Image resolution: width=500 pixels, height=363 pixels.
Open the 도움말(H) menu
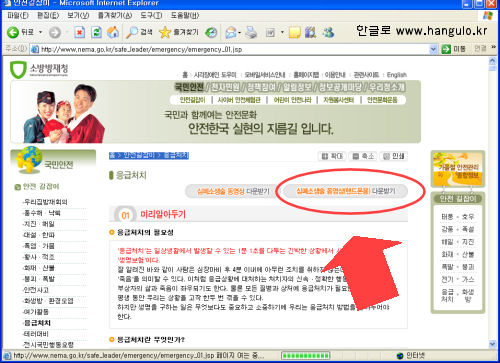[185, 15]
